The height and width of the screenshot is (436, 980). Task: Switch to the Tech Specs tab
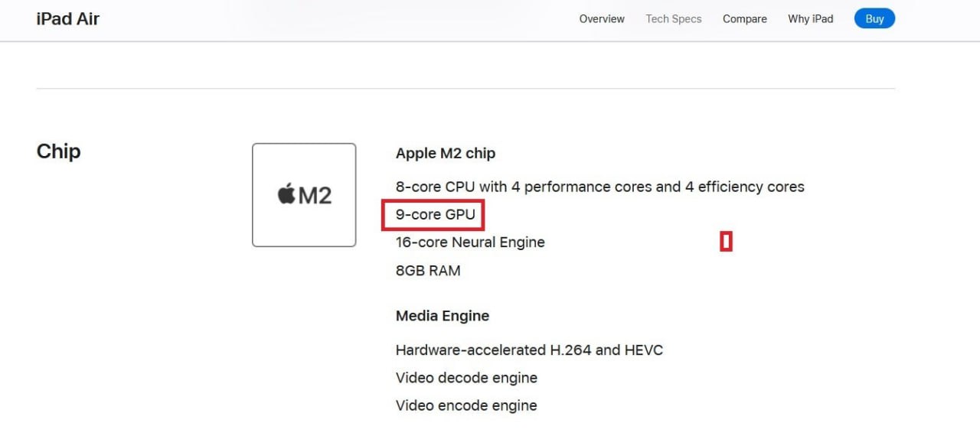[674, 19]
